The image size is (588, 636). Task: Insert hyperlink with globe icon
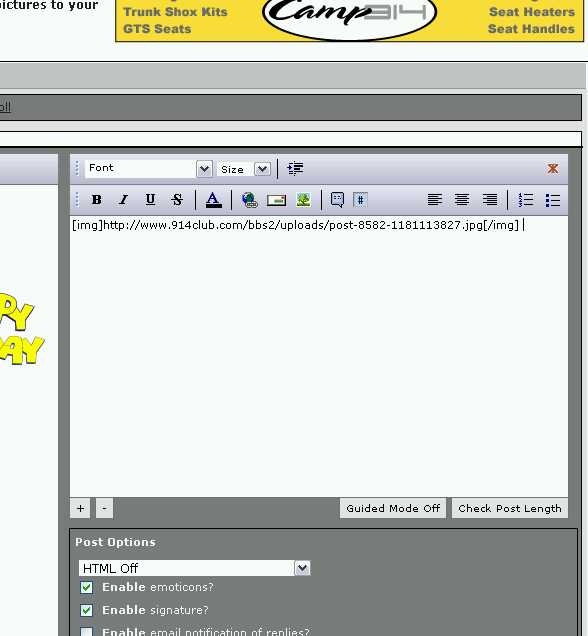[249, 200]
